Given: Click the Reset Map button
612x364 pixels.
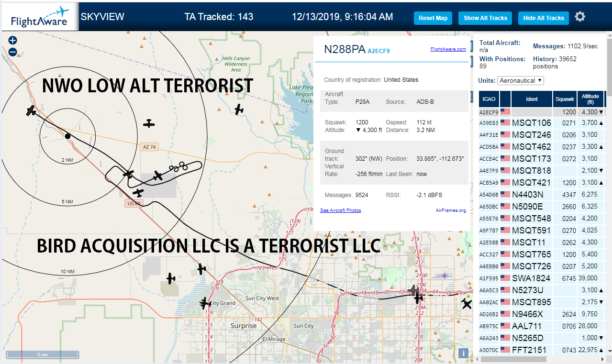Looking at the screenshot, I should click(433, 18).
